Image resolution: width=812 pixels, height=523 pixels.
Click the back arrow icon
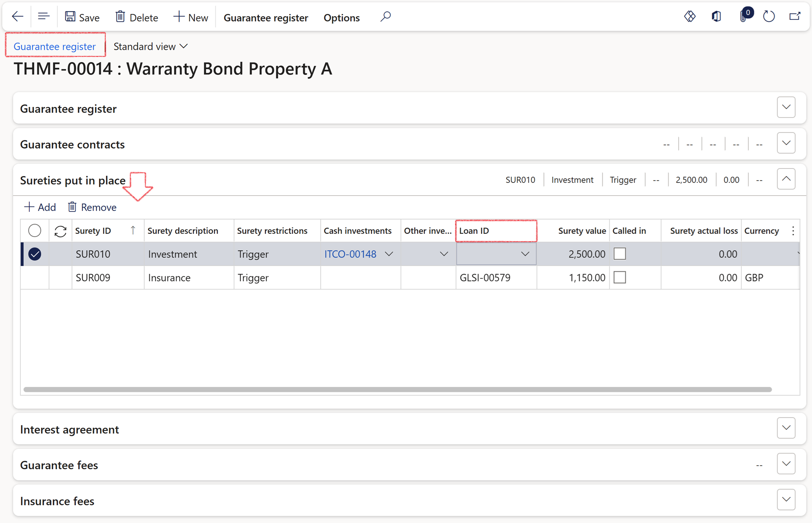pos(18,17)
